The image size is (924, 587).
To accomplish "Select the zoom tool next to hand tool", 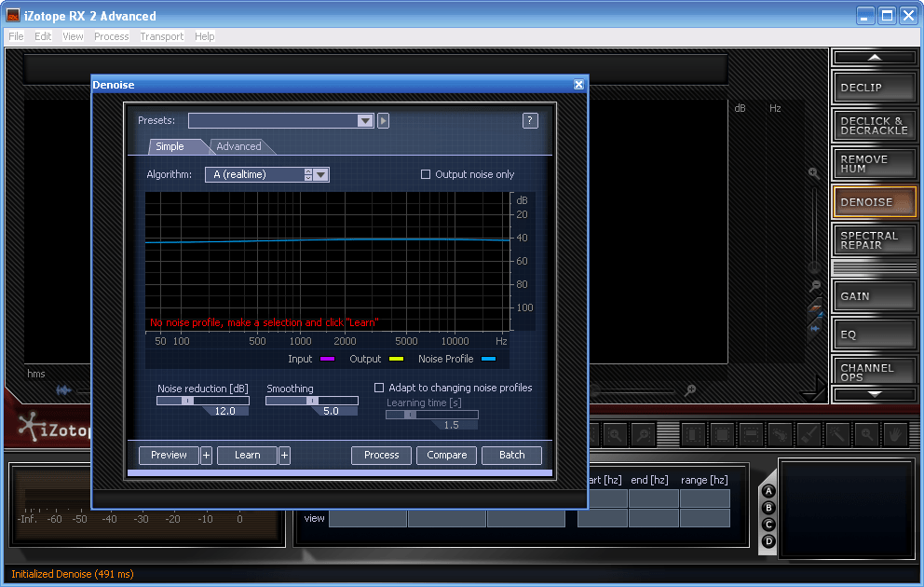I will (866, 435).
